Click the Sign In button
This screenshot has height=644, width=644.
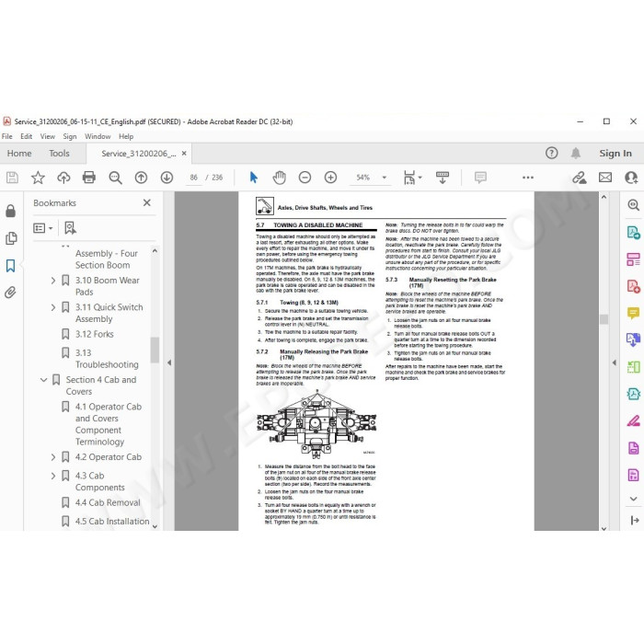tap(615, 154)
